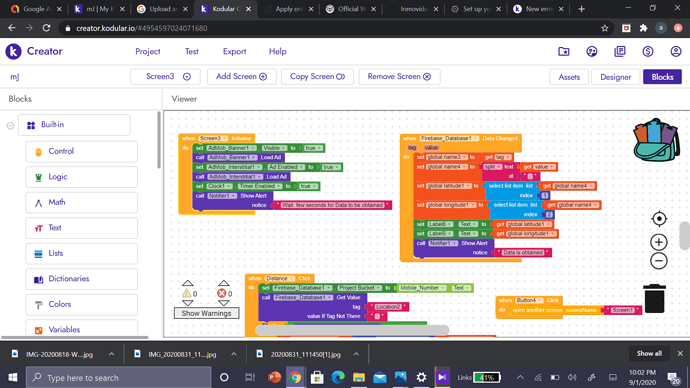Open the Export menu
The width and height of the screenshot is (690, 388).
click(234, 51)
